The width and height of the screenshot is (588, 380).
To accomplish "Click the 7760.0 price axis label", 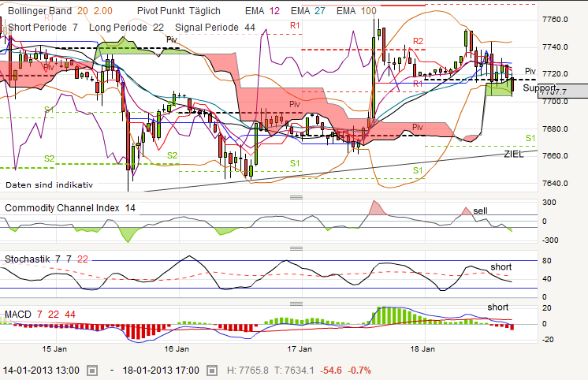I will pos(555,20).
